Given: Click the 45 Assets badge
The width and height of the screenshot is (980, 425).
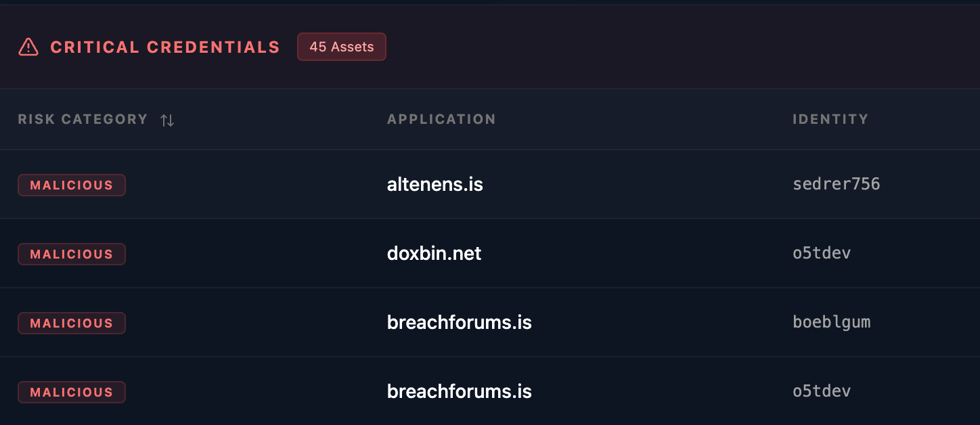Looking at the screenshot, I should pos(342,47).
